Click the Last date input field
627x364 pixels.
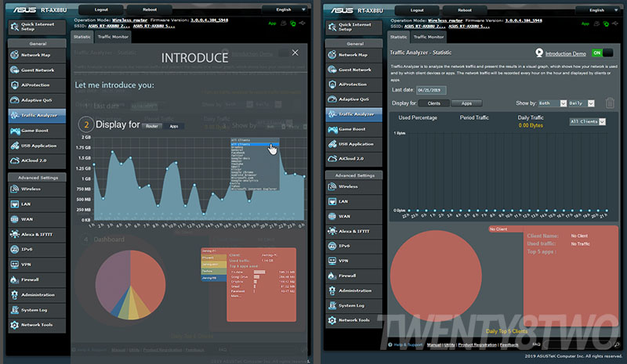[431, 90]
